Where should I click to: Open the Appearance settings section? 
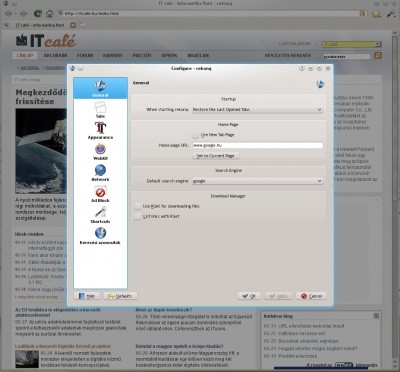[x=100, y=130]
